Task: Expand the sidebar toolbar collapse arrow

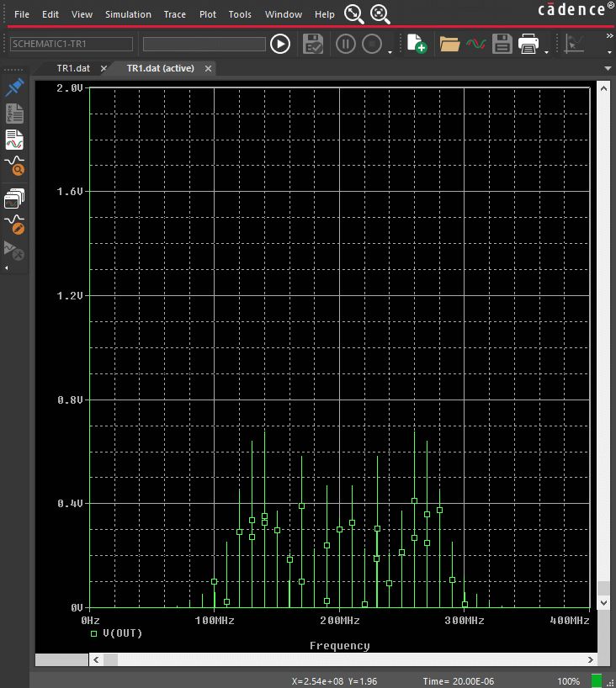Action: click(x=7, y=268)
